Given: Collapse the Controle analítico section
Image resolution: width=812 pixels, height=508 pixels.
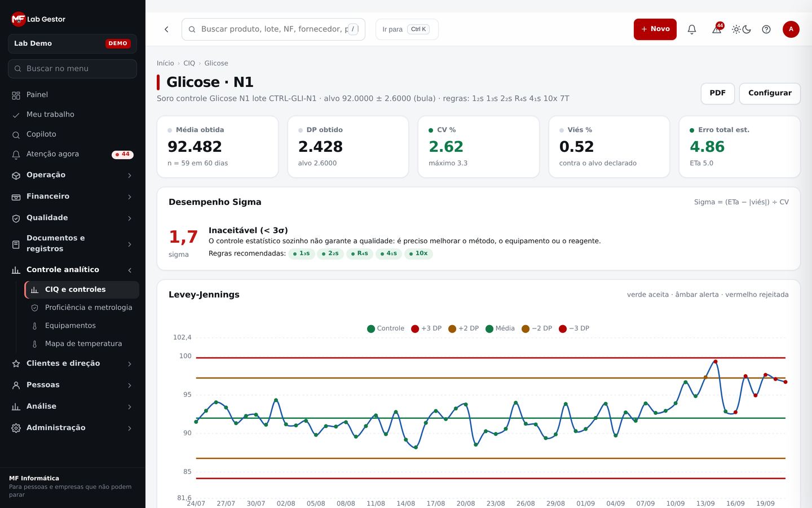Looking at the screenshot, I should 72,270.
